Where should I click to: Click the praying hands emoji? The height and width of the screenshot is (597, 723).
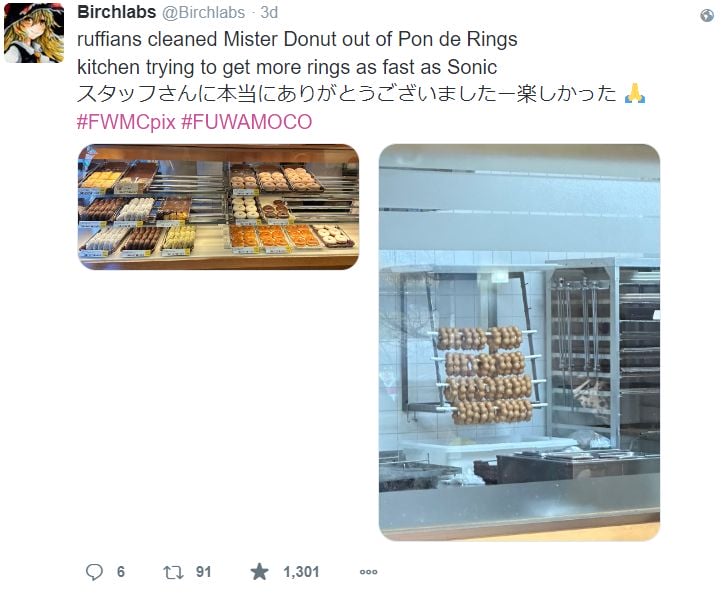(634, 94)
